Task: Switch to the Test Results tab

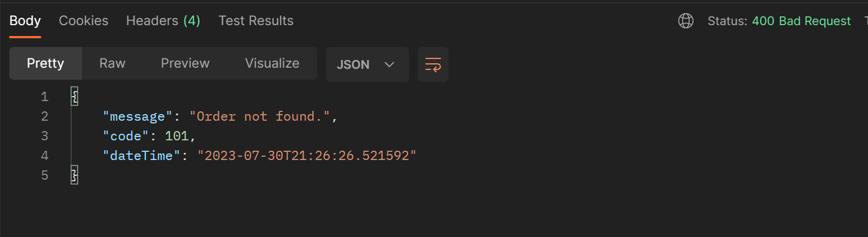Action: (256, 21)
